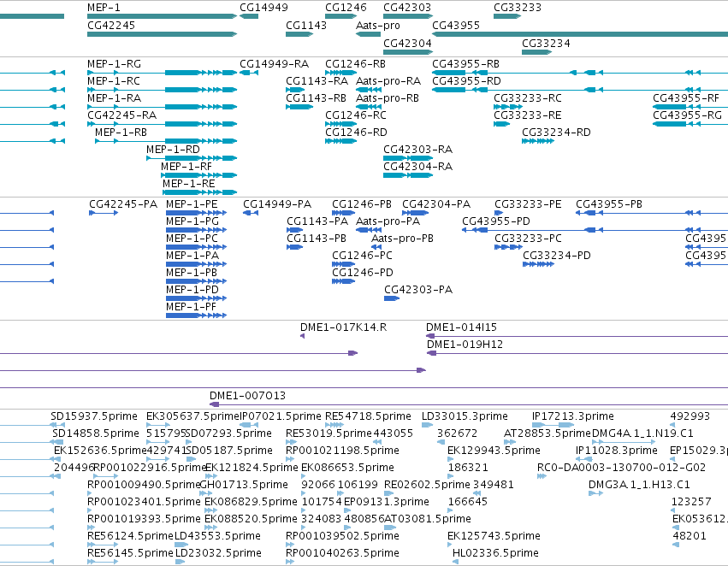728x566 pixels.
Task: Select EST label DMG3A.1_1.H13.C1
Action: click(639, 485)
